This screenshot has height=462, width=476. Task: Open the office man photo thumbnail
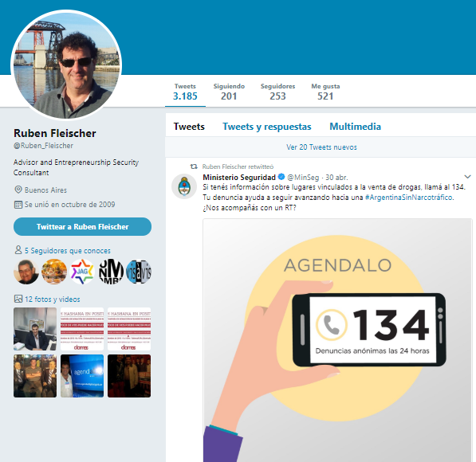click(x=35, y=329)
